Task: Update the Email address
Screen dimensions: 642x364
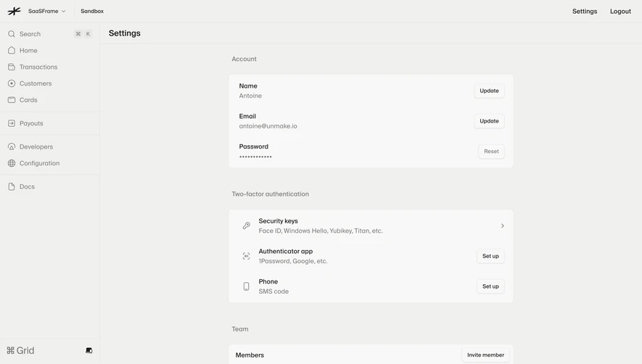Action: point(489,121)
